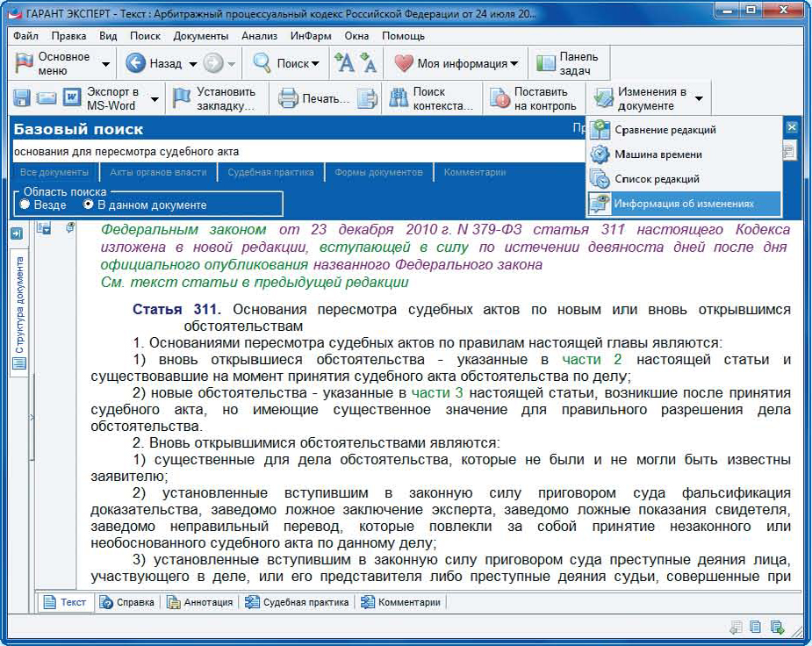Click the Export to MS-Word icon
Image resolution: width=812 pixels, height=646 pixels.
(71, 98)
